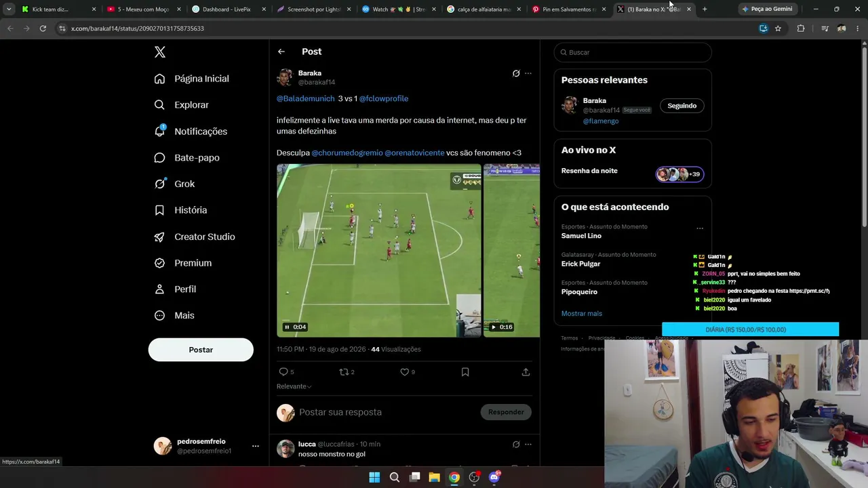Viewport: 868px width, 488px height.
Task: Open the @fclowprofile mention
Action: [384, 99]
